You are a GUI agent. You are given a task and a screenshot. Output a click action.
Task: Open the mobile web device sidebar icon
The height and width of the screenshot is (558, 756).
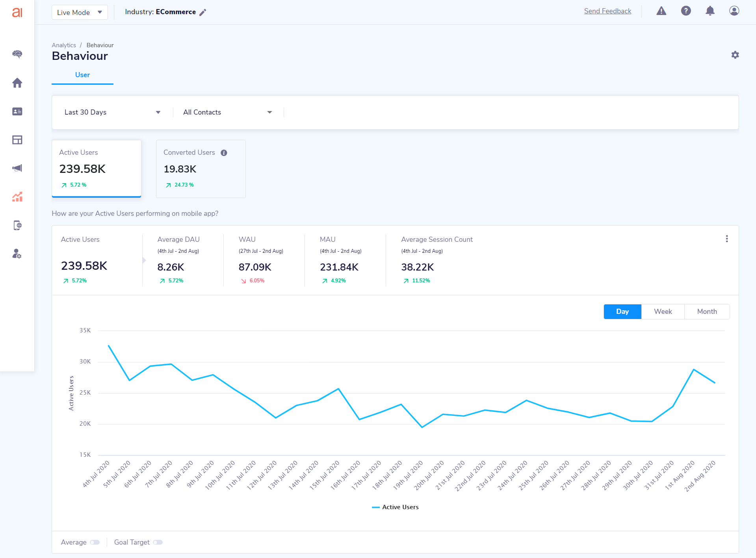tap(17, 225)
